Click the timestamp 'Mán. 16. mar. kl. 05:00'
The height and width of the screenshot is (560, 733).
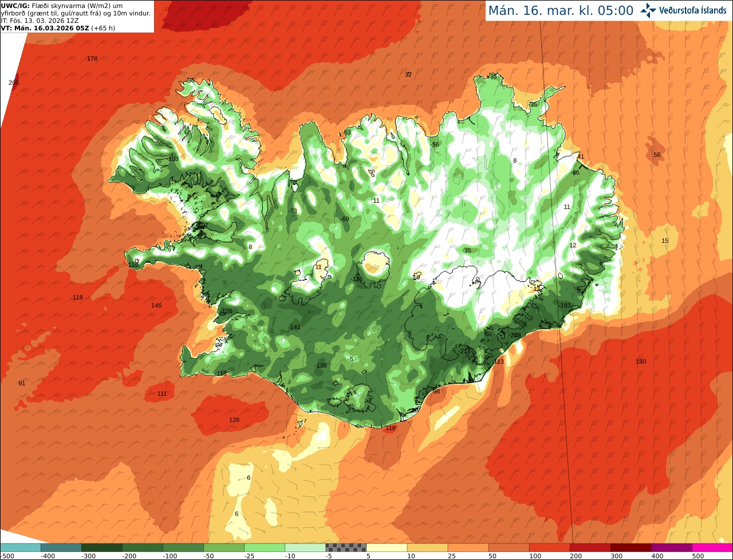561,10
